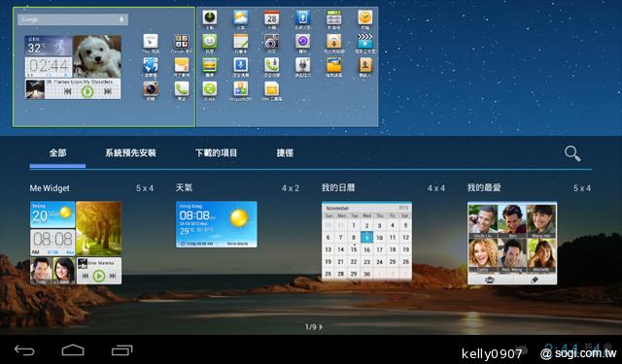Tap the 32° weather tile
The width and height of the screenshot is (622, 364).
(49, 46)
